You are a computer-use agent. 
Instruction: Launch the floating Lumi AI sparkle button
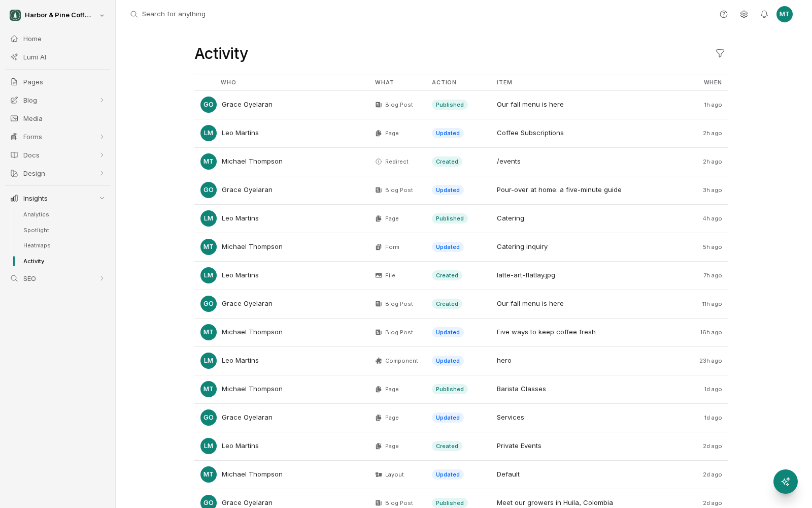786,482
